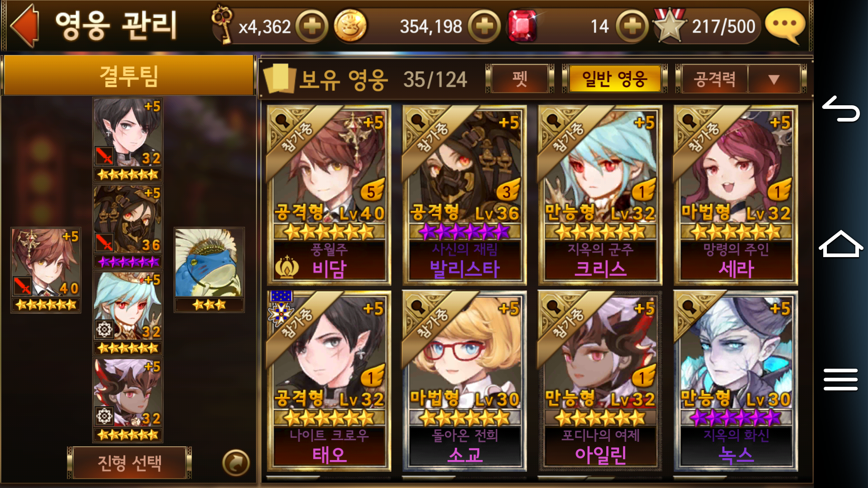
Task: Tap the red back arrow icon
Action: pyautogui.click(x=25, y=26)
